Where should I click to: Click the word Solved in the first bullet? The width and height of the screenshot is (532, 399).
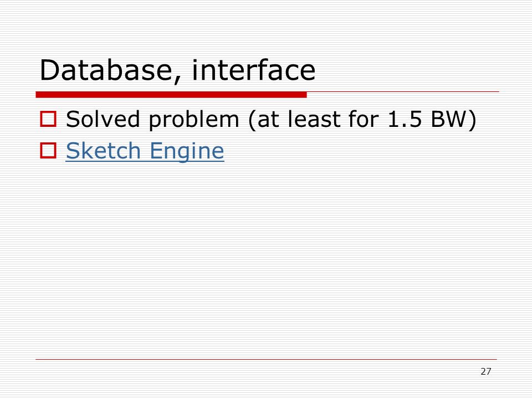point(103,119)
